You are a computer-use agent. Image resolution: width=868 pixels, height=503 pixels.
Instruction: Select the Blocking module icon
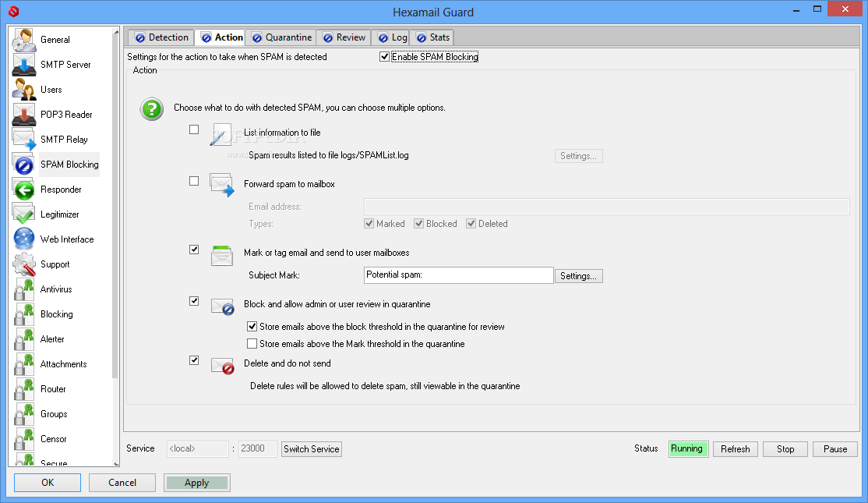click(24, 314)
